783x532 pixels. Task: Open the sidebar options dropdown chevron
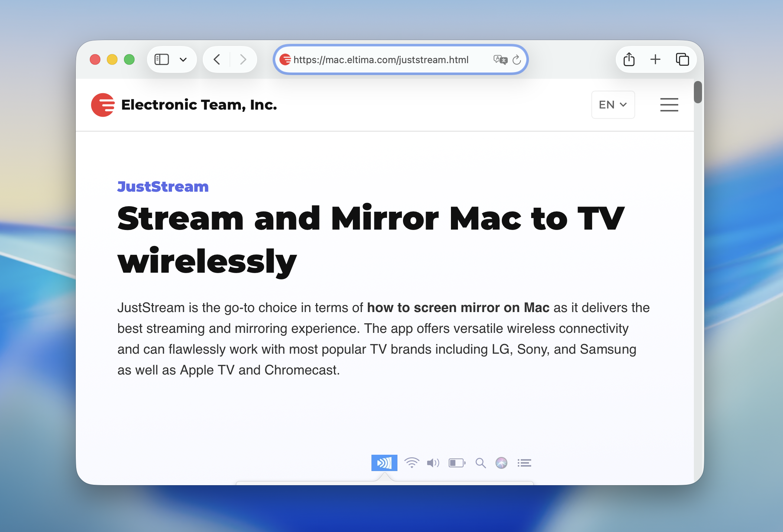point(183,59)
